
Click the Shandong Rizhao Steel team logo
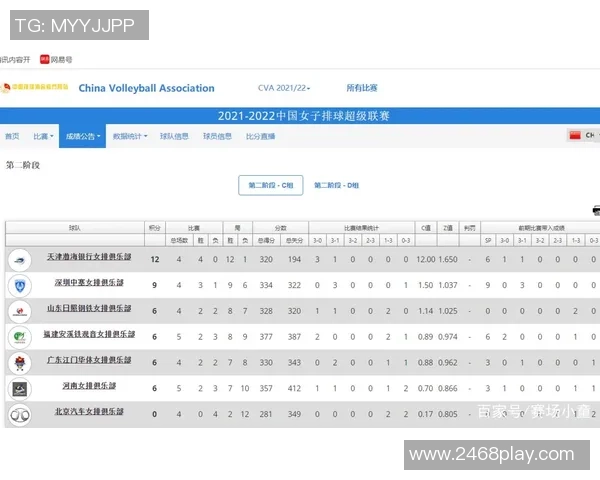[19, 311]
